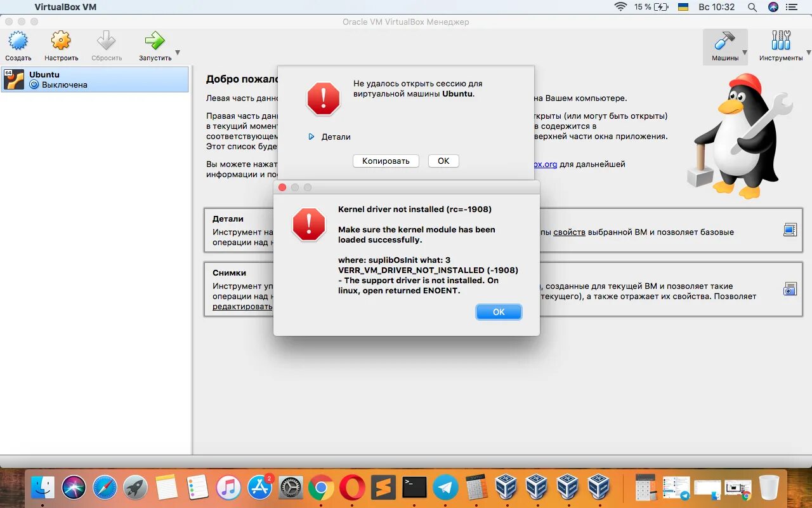Screen dimensions: 812x508
Task: Open System Preferences from the Dock
Action: (x=291, y=487)
